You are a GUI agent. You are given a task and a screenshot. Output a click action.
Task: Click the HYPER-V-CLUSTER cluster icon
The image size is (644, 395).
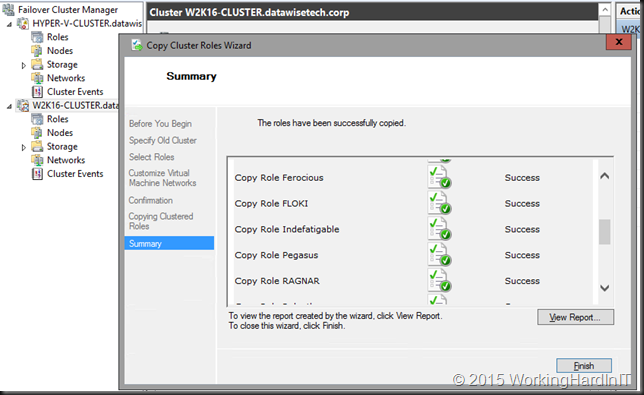pyautogui.click(x=23, y=23)
